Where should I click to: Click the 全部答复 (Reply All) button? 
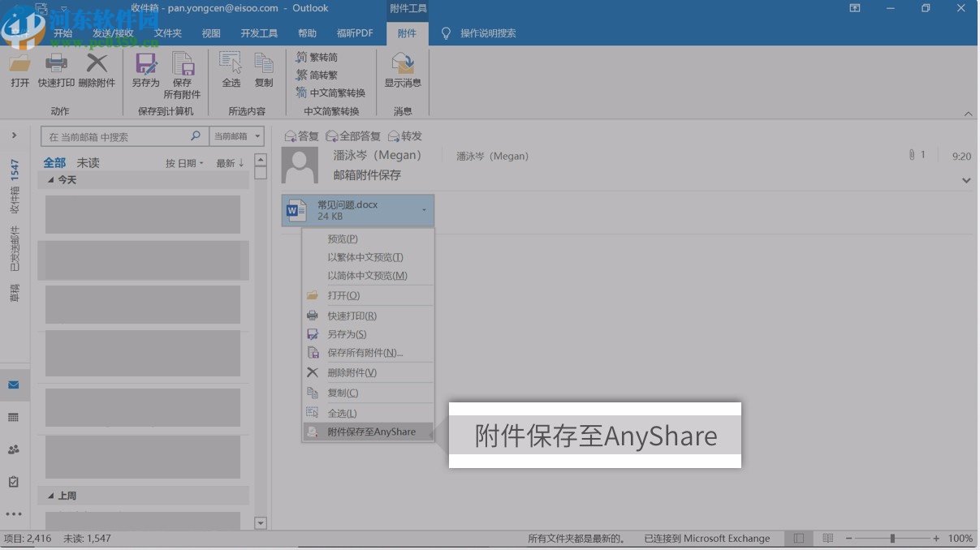(x=352, y=135)
